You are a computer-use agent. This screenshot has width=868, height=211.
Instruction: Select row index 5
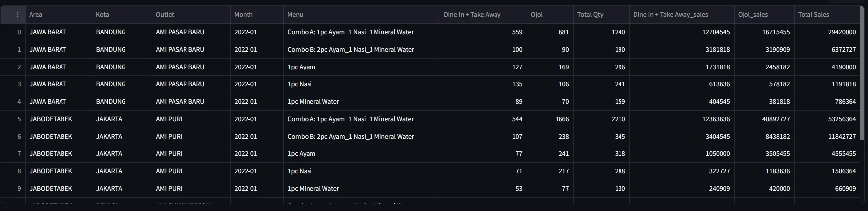(x=19, y=119)
